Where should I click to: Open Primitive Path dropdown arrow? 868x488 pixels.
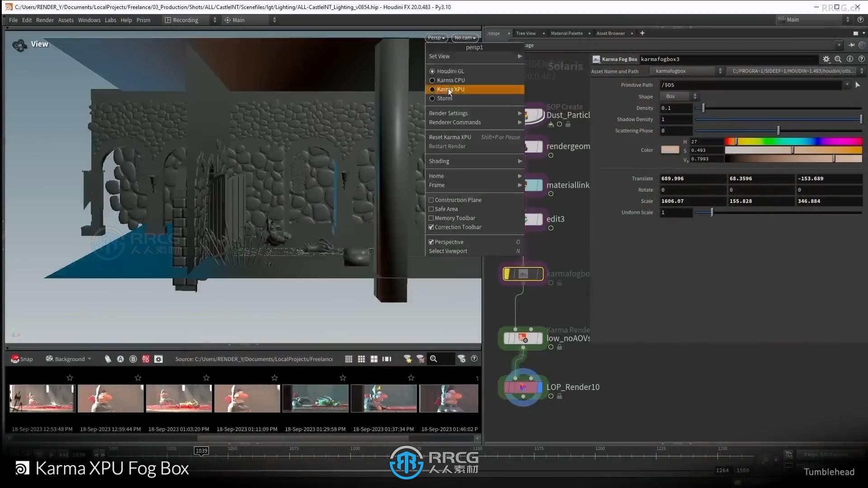click(847, 84)
